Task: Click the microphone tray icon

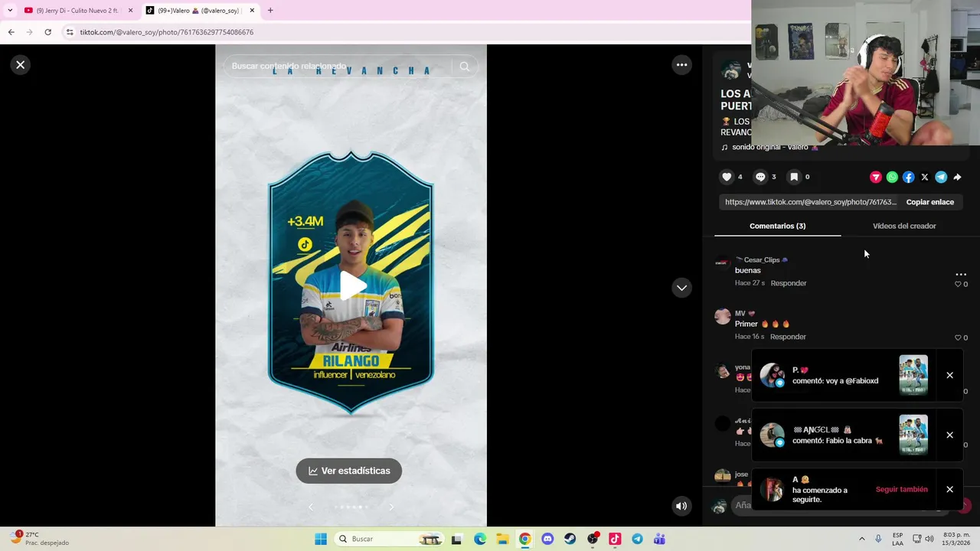Action: tap(878, 539)
